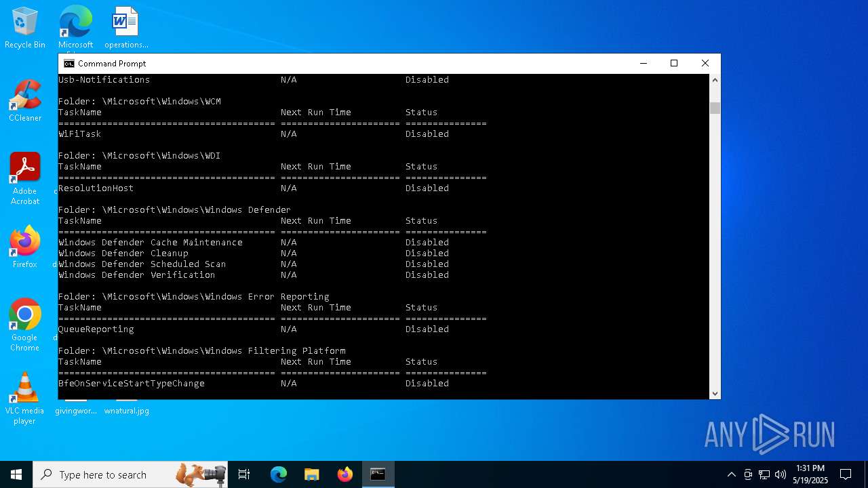
Task: Open the Recycle Bin desktop icon
Action: (x=25, y=28)
